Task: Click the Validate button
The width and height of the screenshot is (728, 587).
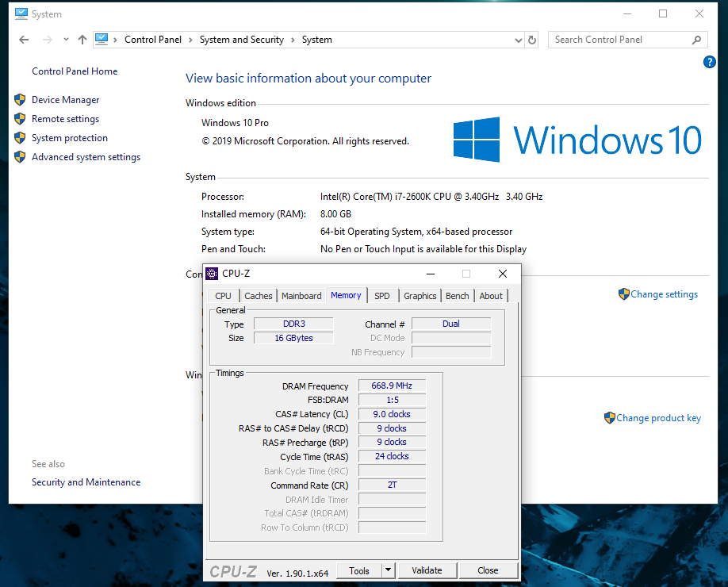Action: coord(427,570)
